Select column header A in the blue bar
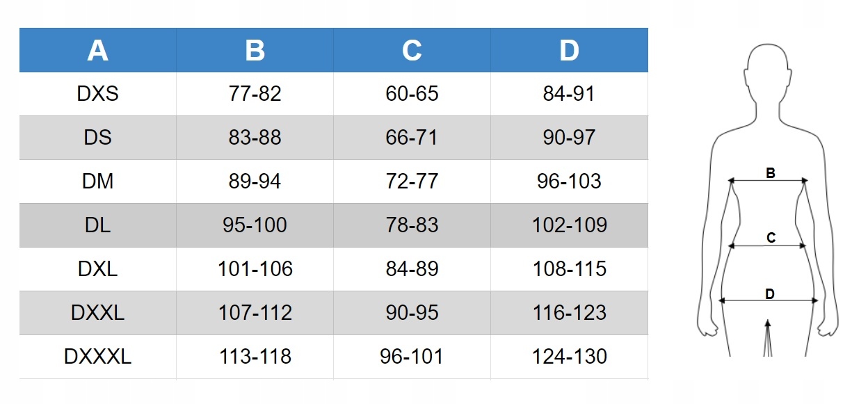Viewport: 868px width, 404px height. tap(97, 50)
